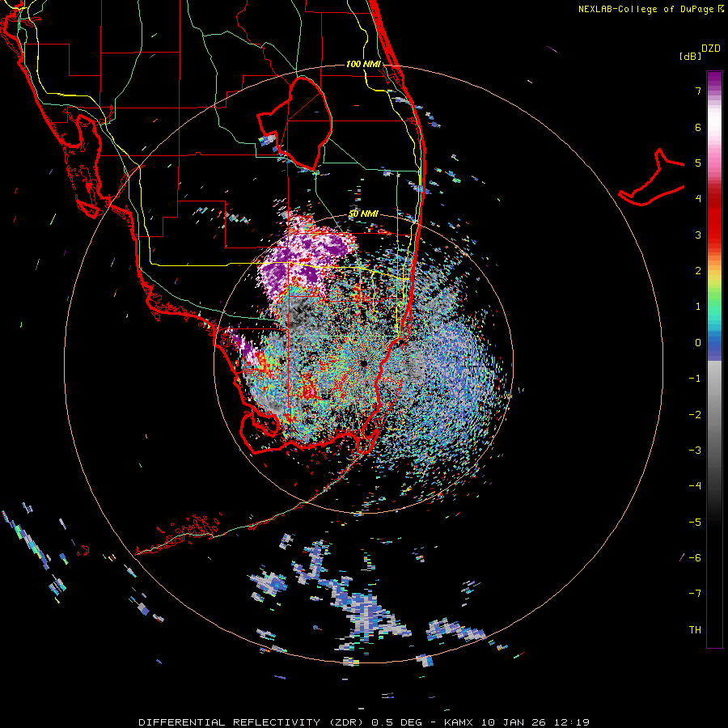Click the Differential Reflectivity caption at the bottom
Viewport: 728px width, 728px height.
(364, 722)
